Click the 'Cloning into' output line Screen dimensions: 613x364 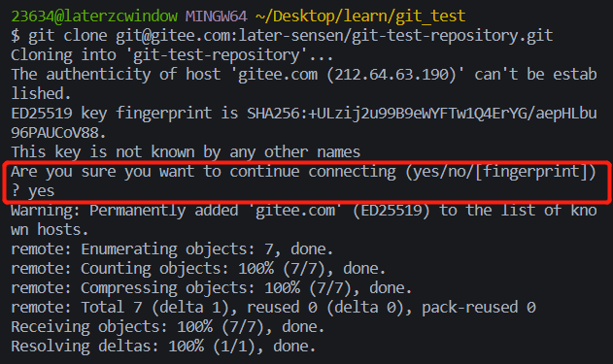(x=172, y=55)
